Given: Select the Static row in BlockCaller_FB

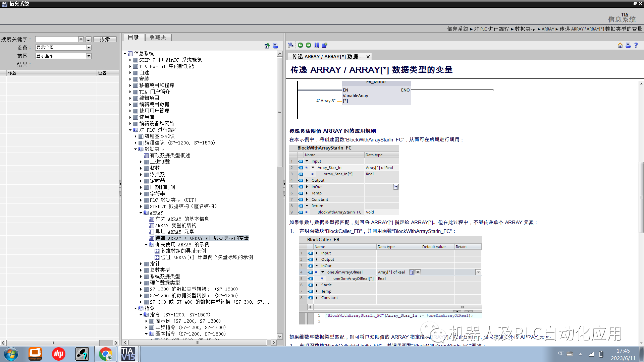Looking at the screenshot, I should 390,285.
